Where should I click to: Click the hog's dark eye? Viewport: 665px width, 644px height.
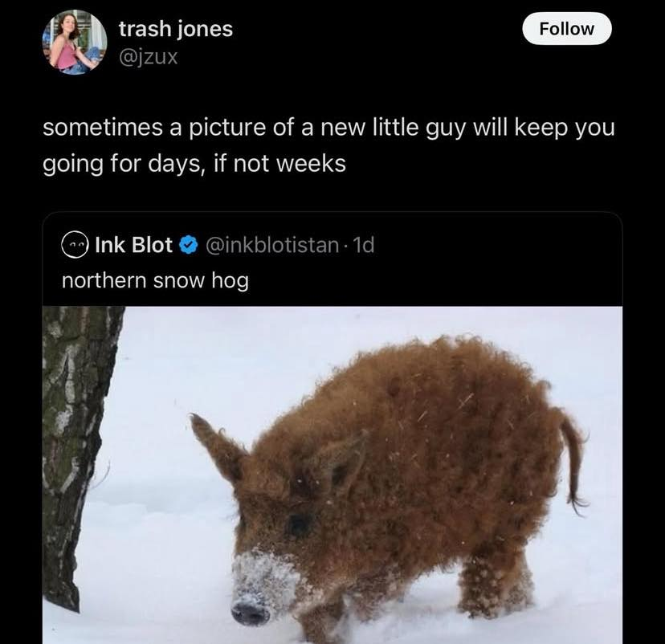298,525
